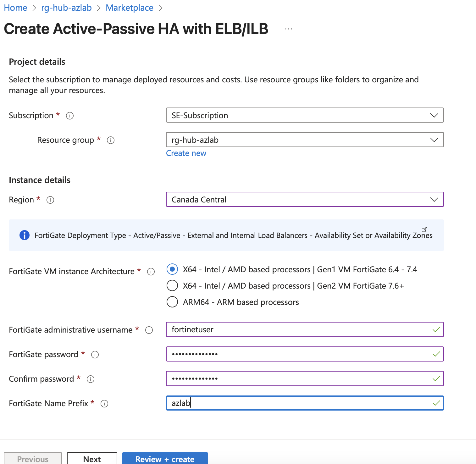This screenshot has height=464, width=476.
Task: Click the Create new link
Action: click(186, 153)
